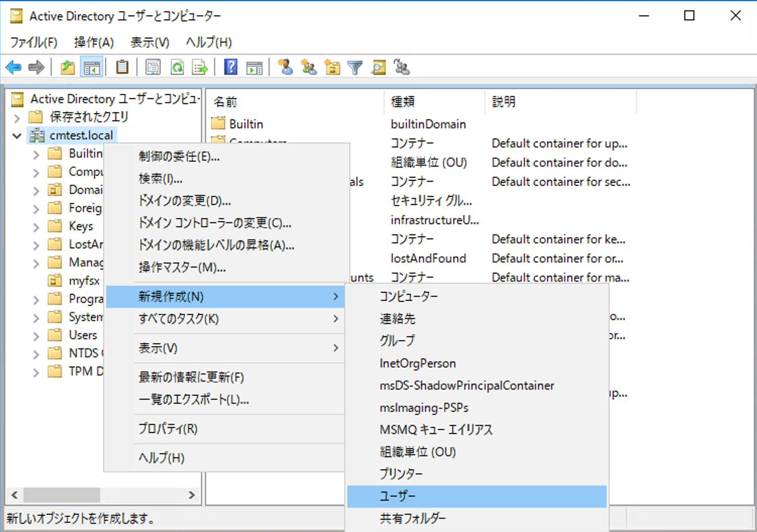This screenshot has height=532, width=757.
Task: Select 制御の委任(E)... from context menu
Action: tap(225, 156)
